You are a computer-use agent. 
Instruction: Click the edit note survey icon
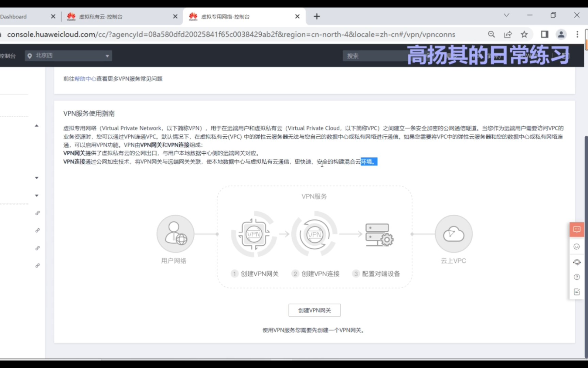(x=577, y=292)
